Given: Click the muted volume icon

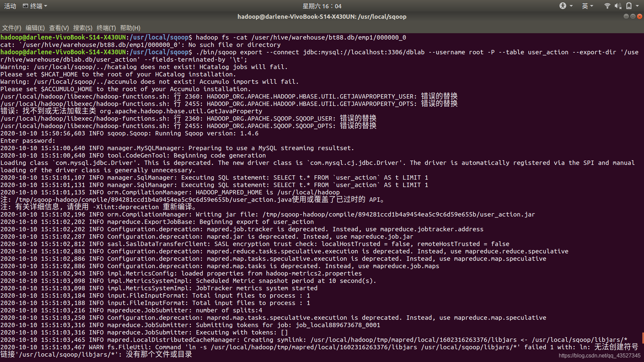Looking at the screenshot, I should point(618,6).
